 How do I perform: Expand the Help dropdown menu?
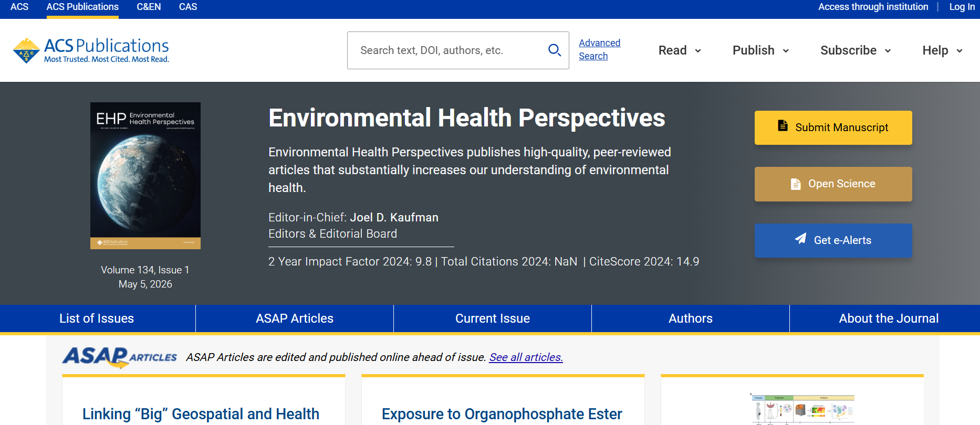[x=943, y=50]
